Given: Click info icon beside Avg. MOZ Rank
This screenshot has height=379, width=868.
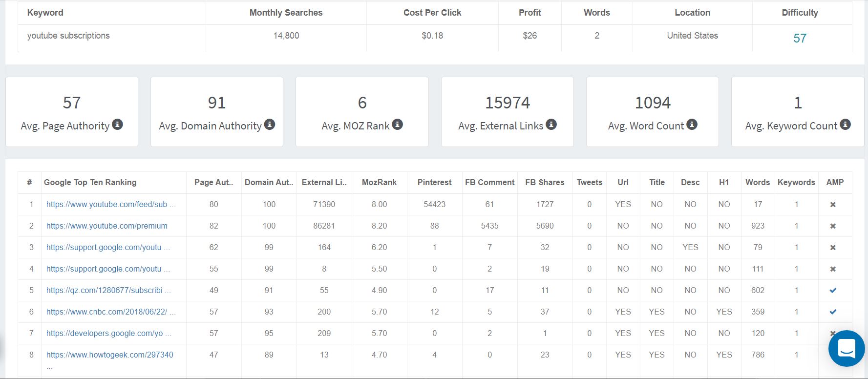Looking at the screenshot, I should (x=398, y=125).
